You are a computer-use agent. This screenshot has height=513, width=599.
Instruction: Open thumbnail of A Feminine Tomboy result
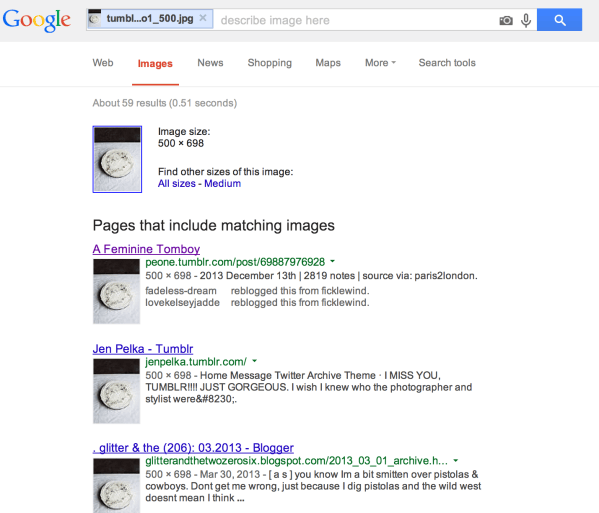tap(117, 291)
